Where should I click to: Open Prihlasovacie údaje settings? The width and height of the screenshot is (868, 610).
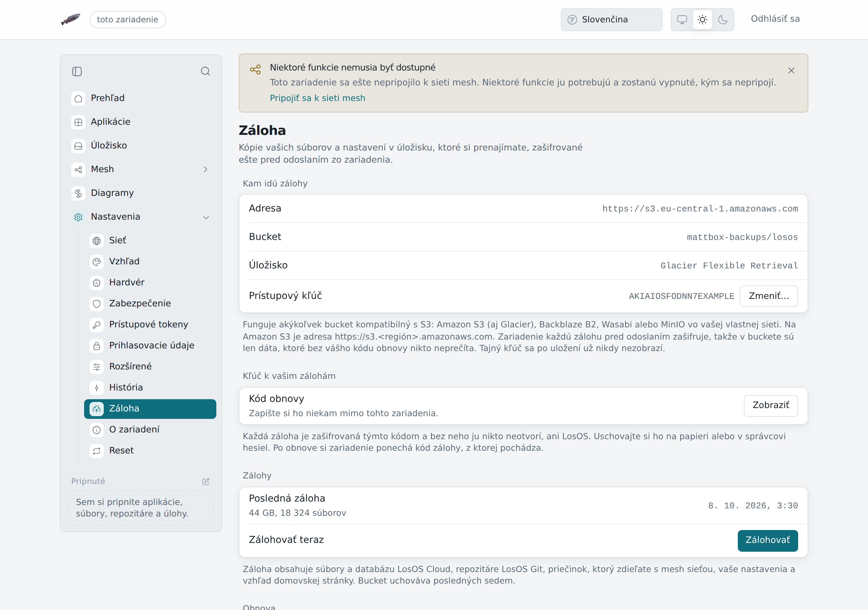click(150, 345)
